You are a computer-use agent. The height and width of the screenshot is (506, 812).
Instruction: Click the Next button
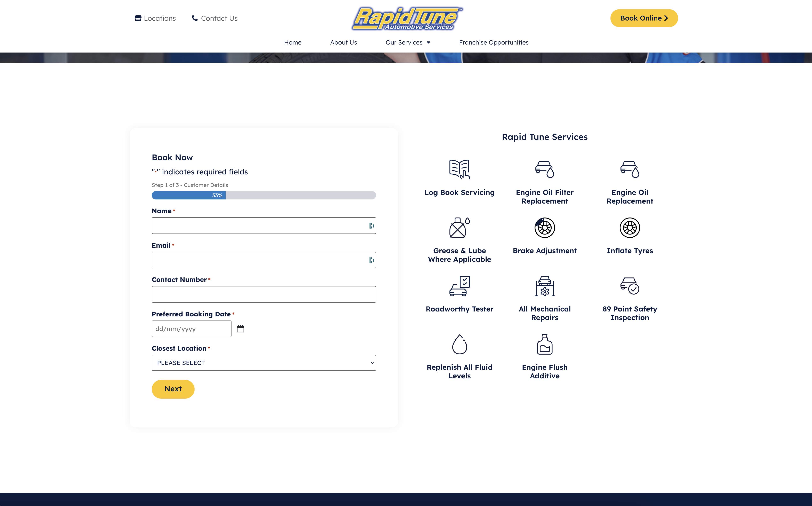(173, 389)
